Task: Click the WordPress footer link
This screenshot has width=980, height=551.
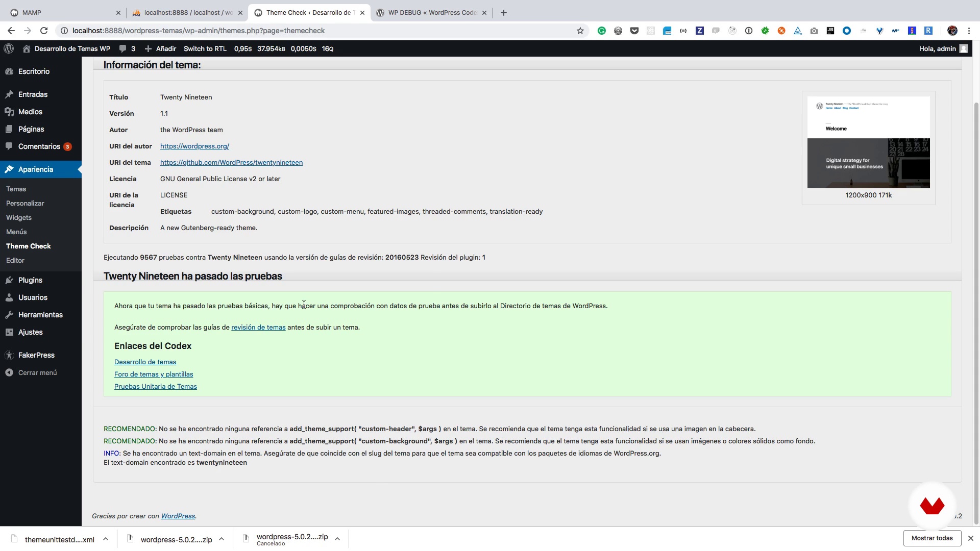Action: 178,516
